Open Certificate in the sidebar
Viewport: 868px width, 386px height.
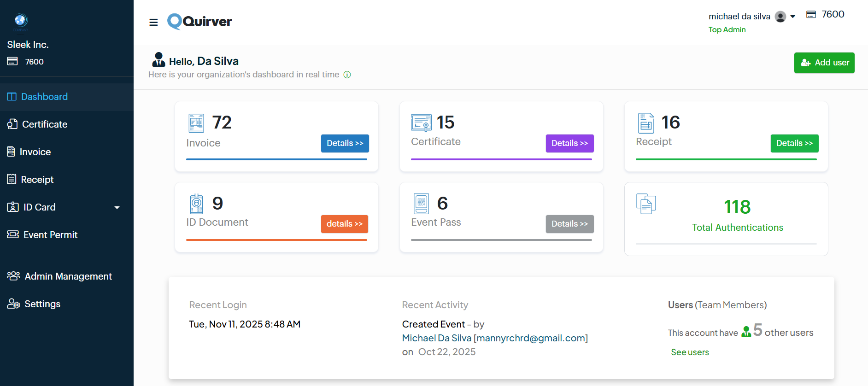pos(44,124)
